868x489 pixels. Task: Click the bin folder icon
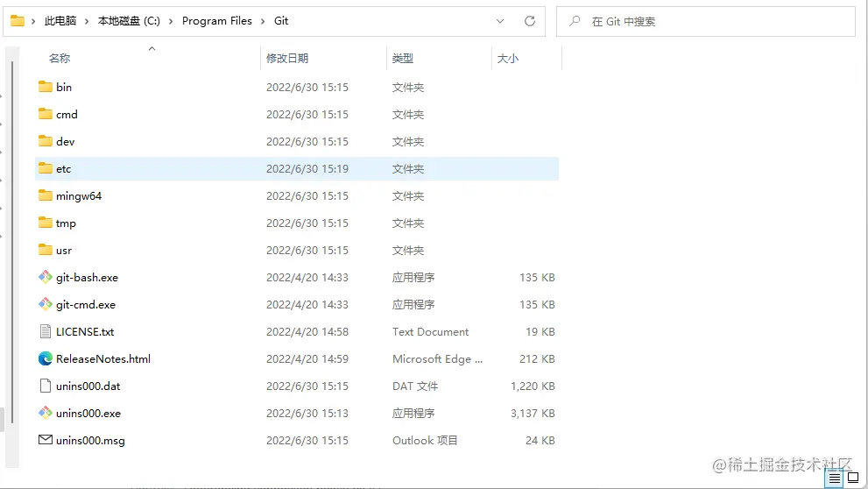tap(46, 87)
